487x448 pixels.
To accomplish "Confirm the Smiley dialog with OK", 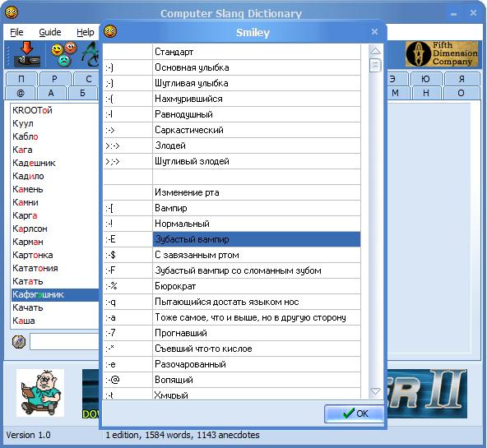I will coord(355,413).
